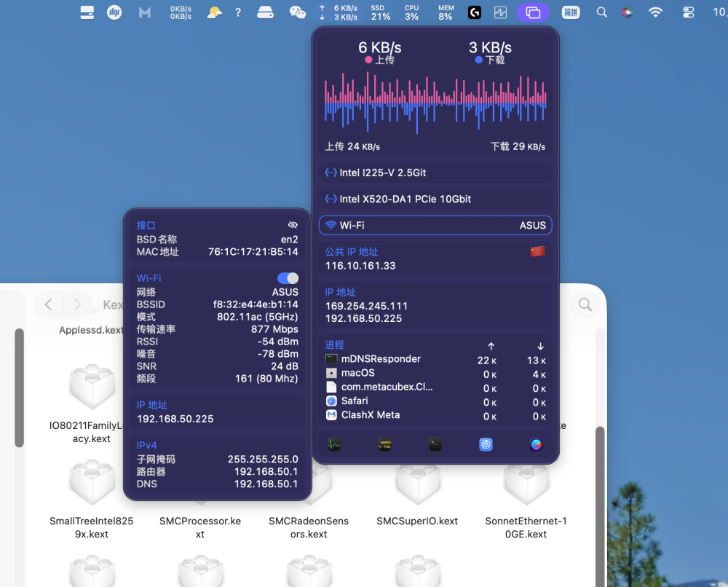Screen dimensions: 728x587
Task: Open Control Center in menu bar
Action: click(x=689, y=12)
